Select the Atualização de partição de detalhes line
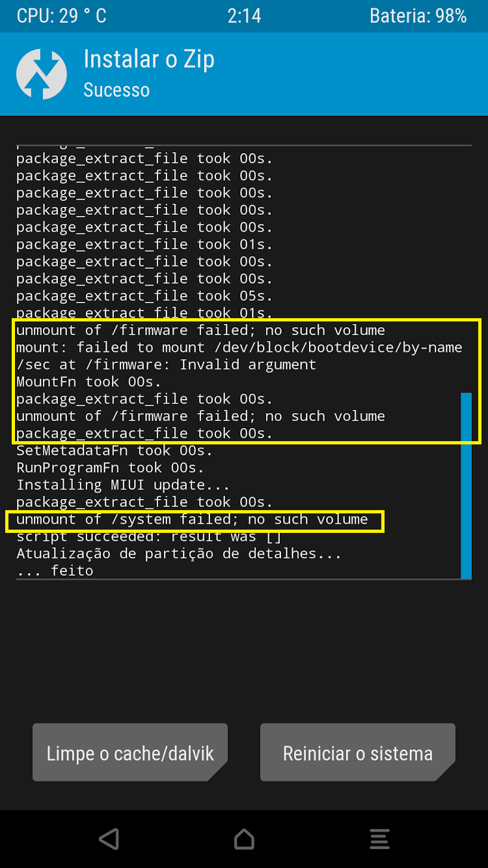Image resolution: width=488 pixels, height=868 pixels. (x=179, y=554)
